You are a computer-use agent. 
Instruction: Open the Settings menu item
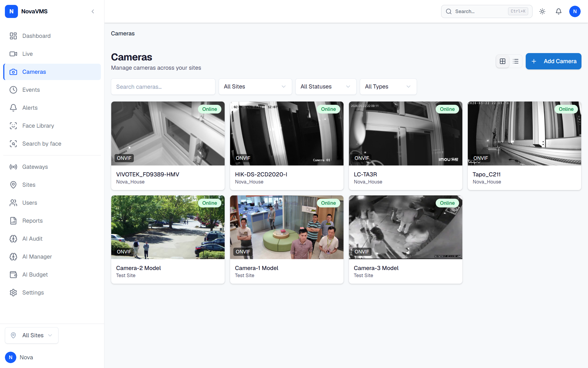(x=52, y=293)
